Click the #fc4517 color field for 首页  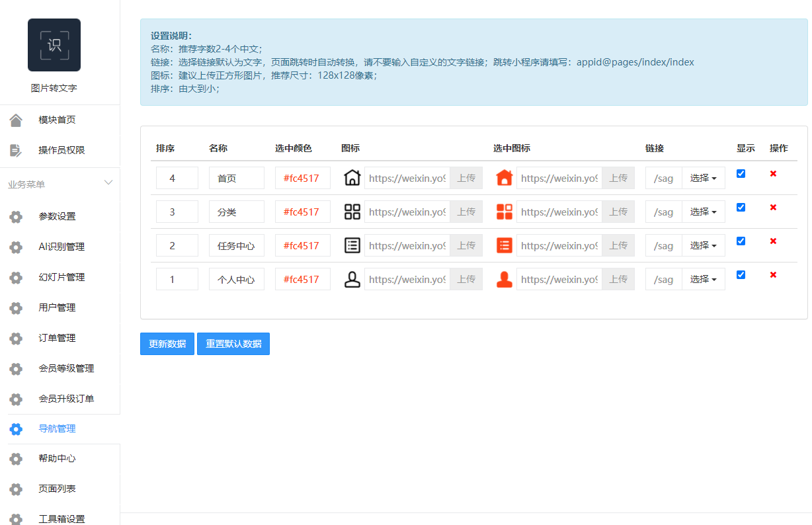(x=303, y=178)
